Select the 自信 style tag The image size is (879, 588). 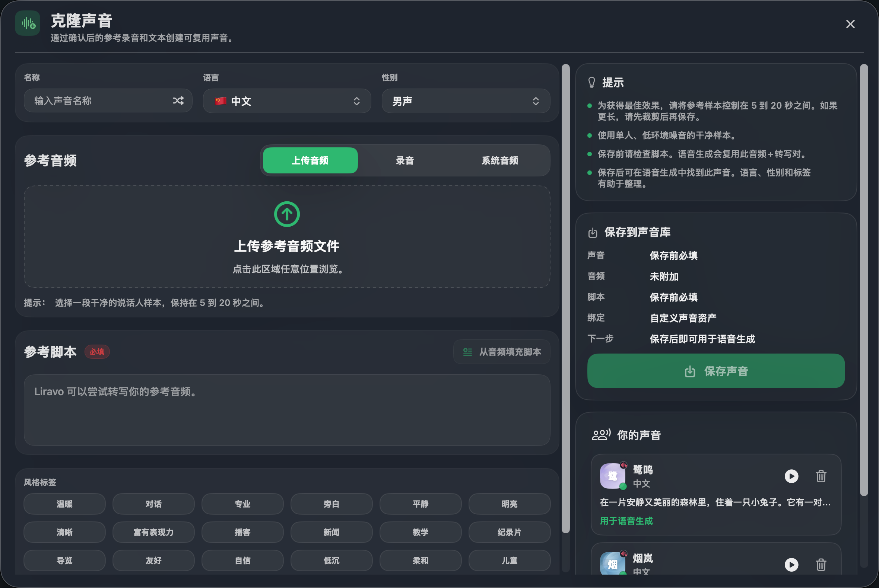[x=242, y=560]
